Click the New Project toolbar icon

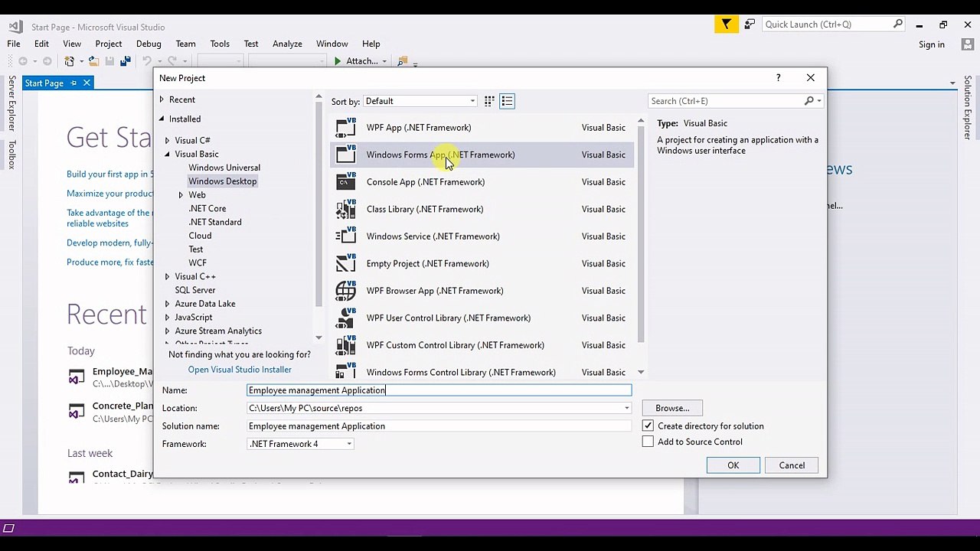(70, 61)
